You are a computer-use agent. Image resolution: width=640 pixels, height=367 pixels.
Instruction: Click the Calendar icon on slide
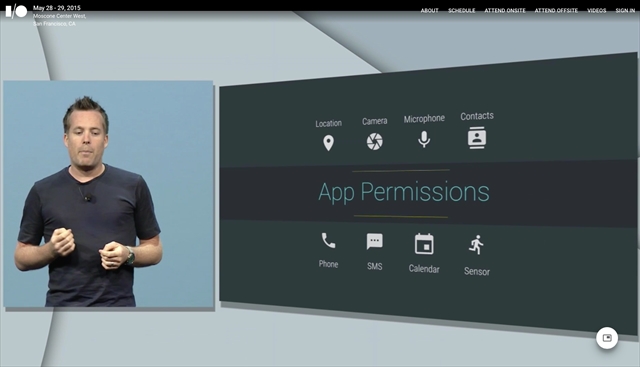coord(424,244)
